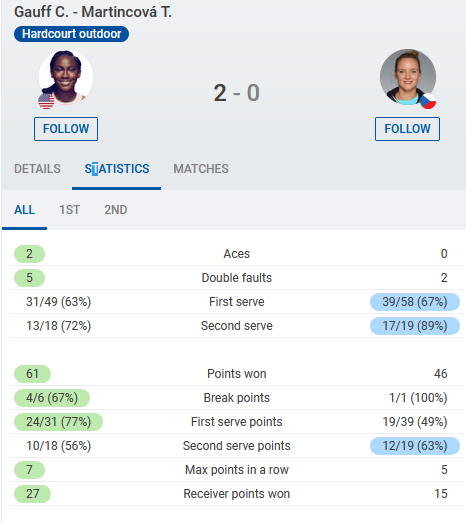Open the DETAILS tab
This screenshot has height=524, width=466.
pyautogui.click(x=37, y=169)
